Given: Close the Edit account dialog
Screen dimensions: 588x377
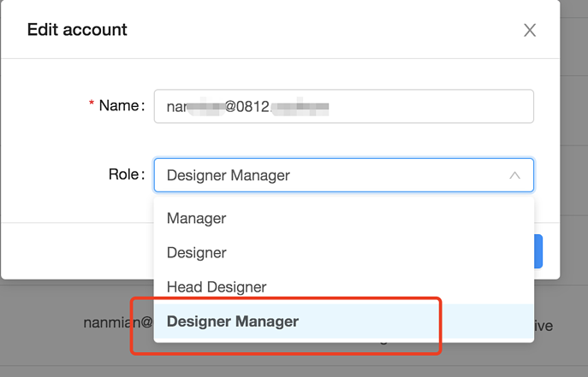Looking at the screenshot, I should point(530,31).
